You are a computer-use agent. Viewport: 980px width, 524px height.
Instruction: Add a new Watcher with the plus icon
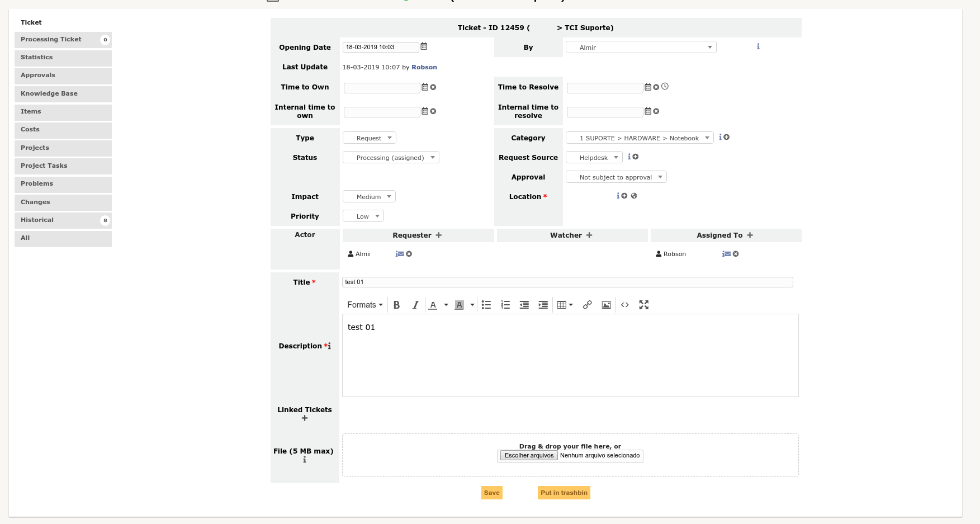(590, 235)
